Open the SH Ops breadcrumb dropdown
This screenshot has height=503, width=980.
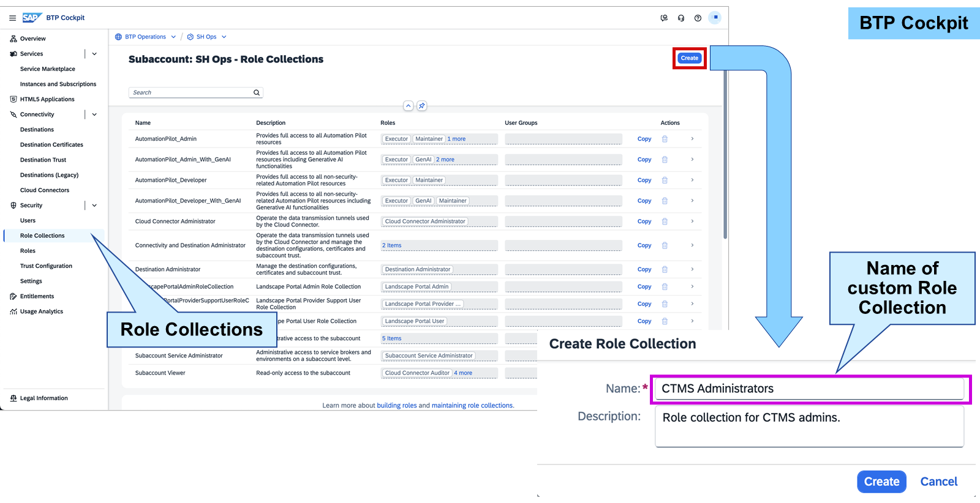coord(224,37)
